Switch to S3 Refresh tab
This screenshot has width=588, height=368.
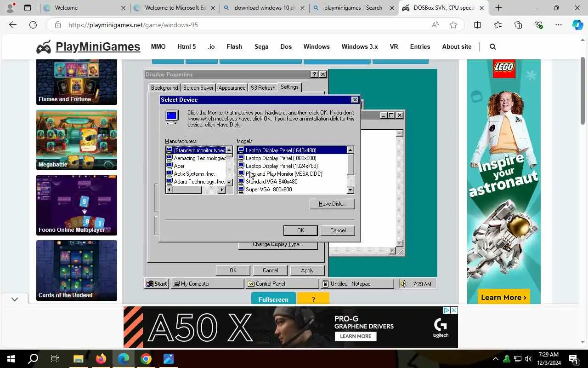tap(263, 88)
